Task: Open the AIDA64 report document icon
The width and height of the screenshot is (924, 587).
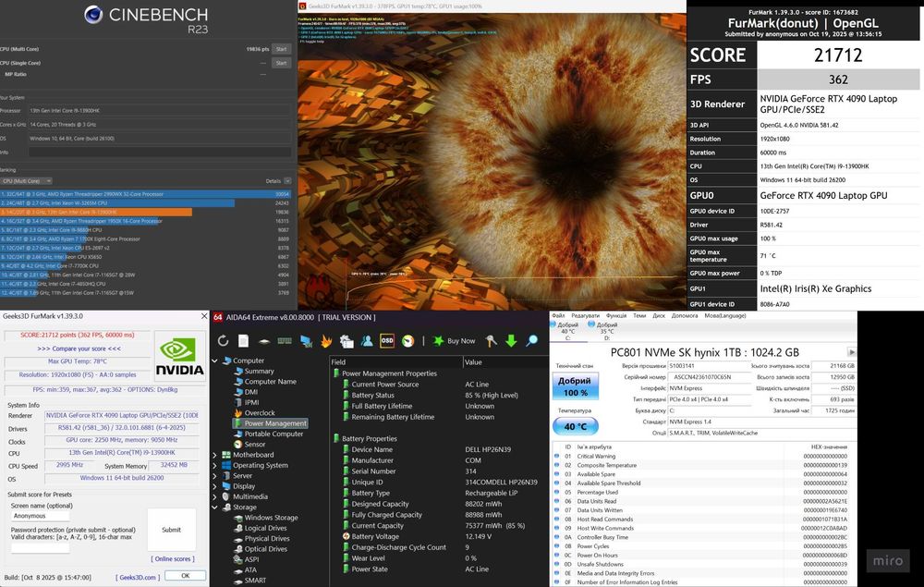Action: [243, 341]
